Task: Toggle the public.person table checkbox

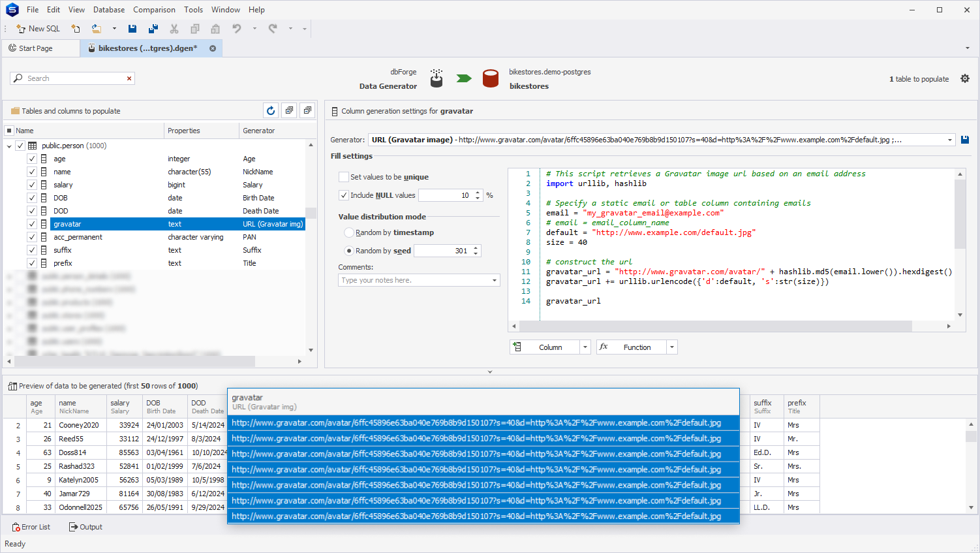Action: [20, 146]
